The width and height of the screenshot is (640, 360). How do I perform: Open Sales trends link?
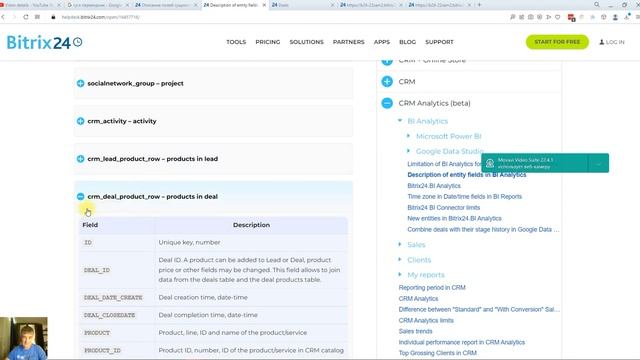[x=416, y=331]
